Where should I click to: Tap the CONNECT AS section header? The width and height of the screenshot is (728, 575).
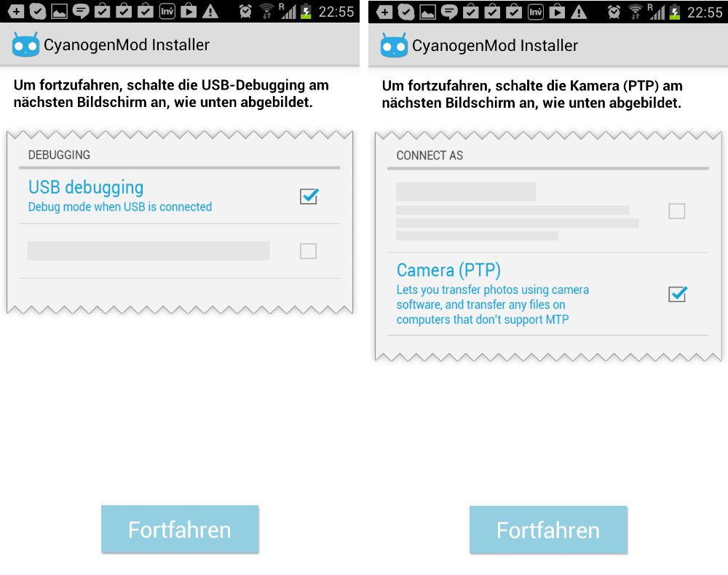pyautogui.click(x=430, y=156)
